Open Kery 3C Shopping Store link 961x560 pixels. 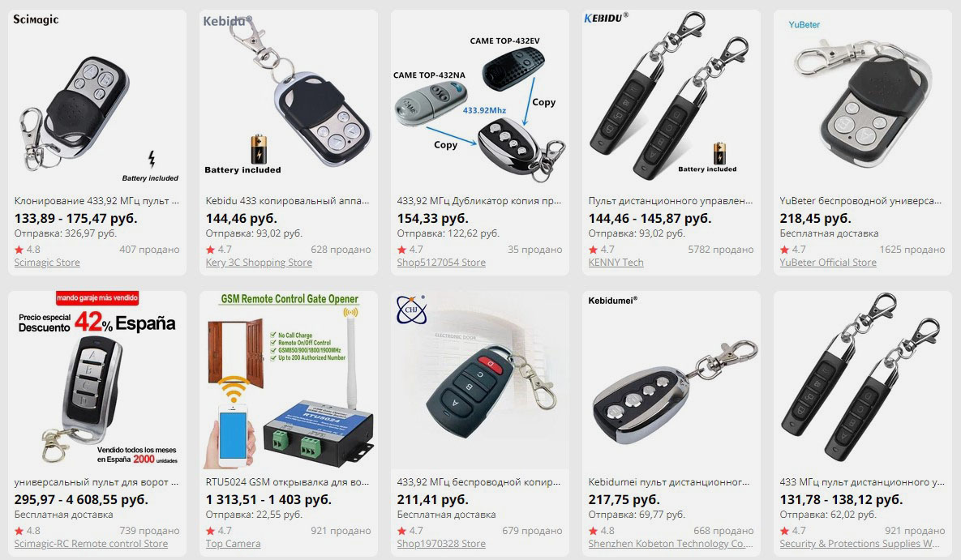[259, 263]
